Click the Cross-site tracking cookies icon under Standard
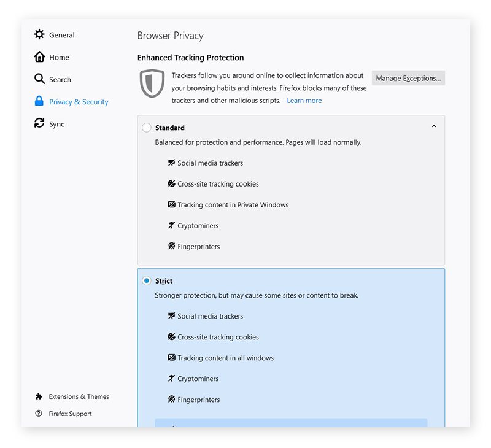 click(x=171, y=183)
